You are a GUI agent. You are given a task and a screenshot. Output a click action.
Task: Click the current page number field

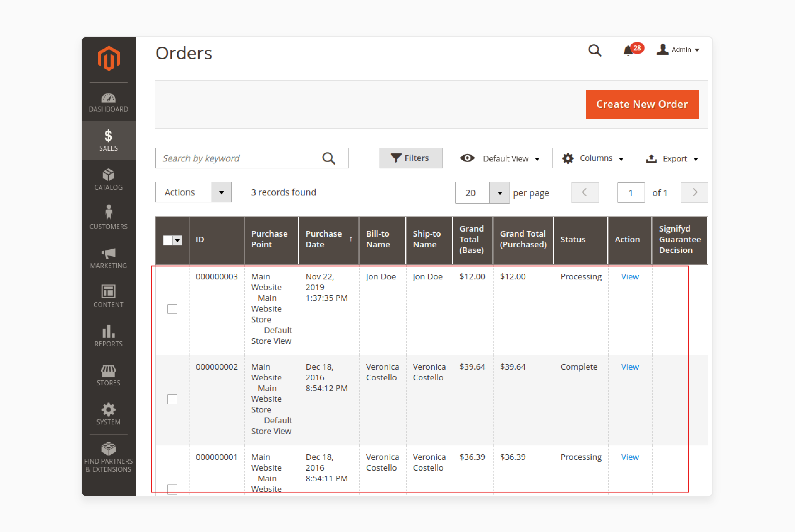pyautogui.click(x=631, y=193)
